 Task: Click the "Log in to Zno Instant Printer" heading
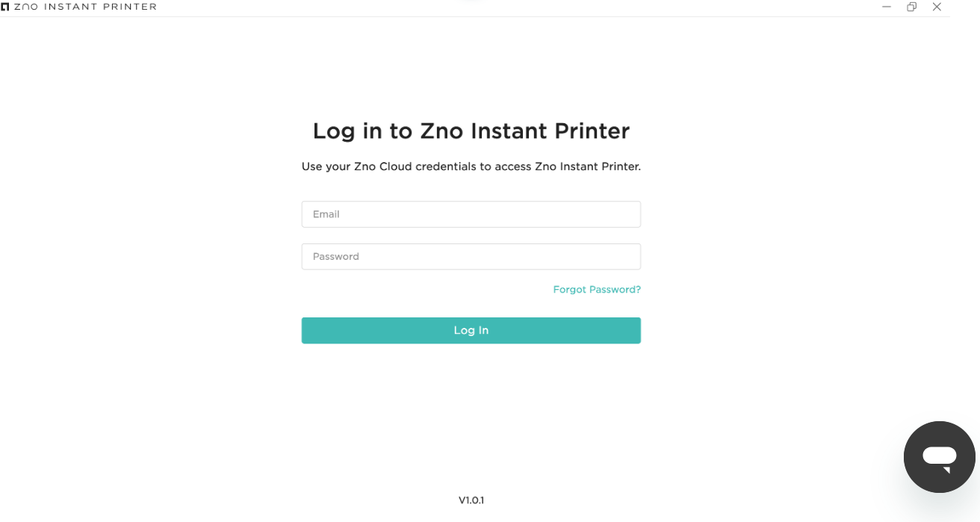(471, 131)
